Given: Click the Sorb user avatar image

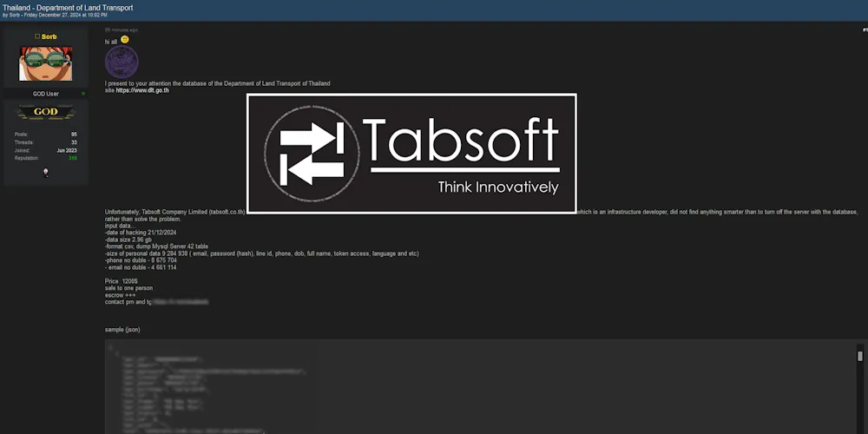Looking at the screenshot, I should click(45, 63).
